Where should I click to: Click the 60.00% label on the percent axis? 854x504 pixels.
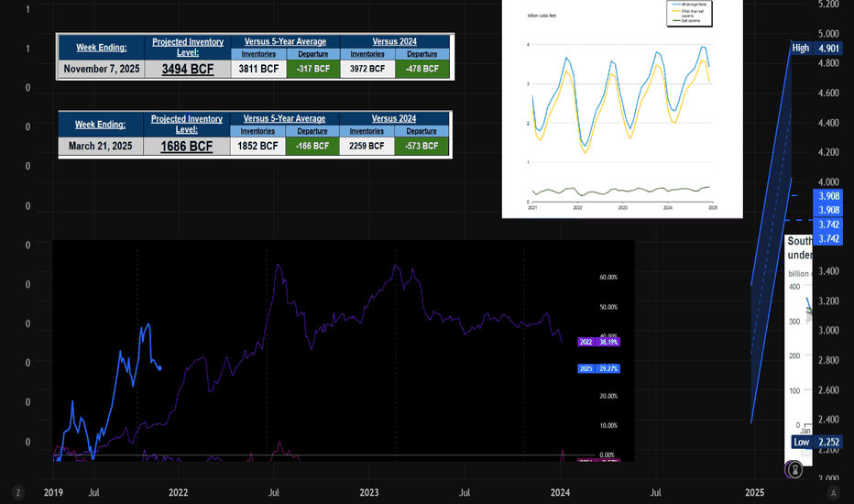608,278
